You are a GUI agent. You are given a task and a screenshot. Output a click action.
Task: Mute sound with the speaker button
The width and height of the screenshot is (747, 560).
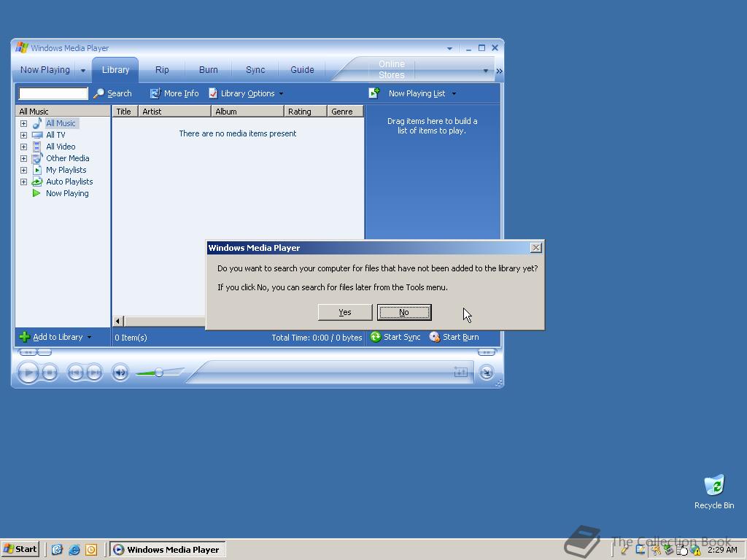120,372
